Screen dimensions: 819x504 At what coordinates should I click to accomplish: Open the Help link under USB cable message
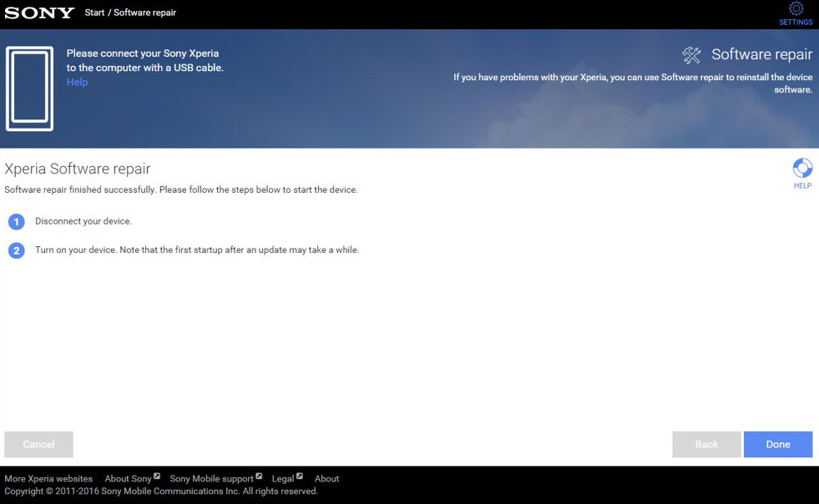pyautogui.click(x=77, y=82)
